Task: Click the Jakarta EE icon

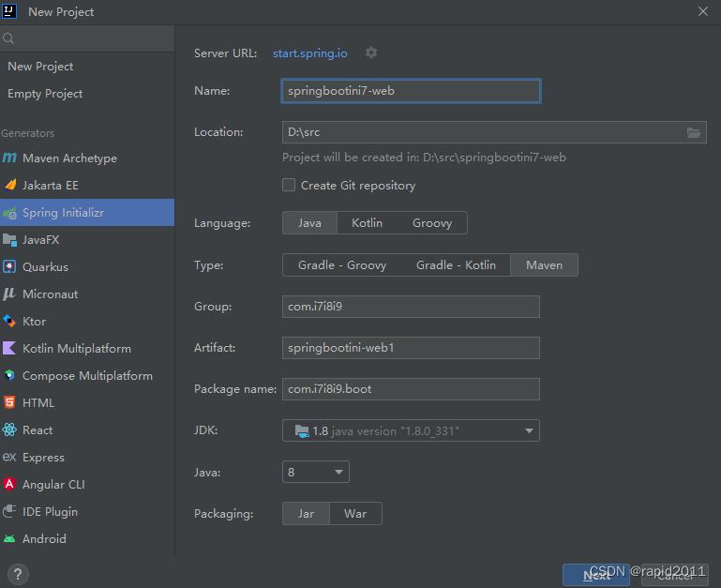Action: [9, 185]
